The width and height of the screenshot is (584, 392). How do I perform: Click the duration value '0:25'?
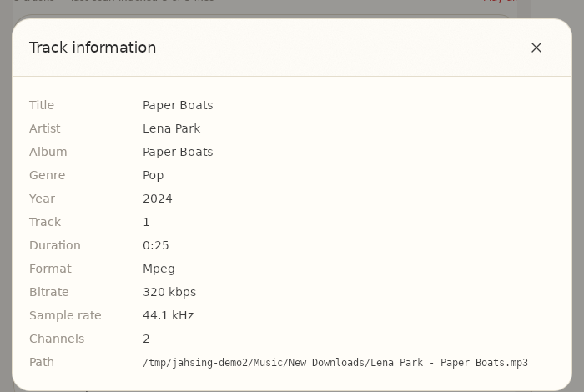point(156,245)
